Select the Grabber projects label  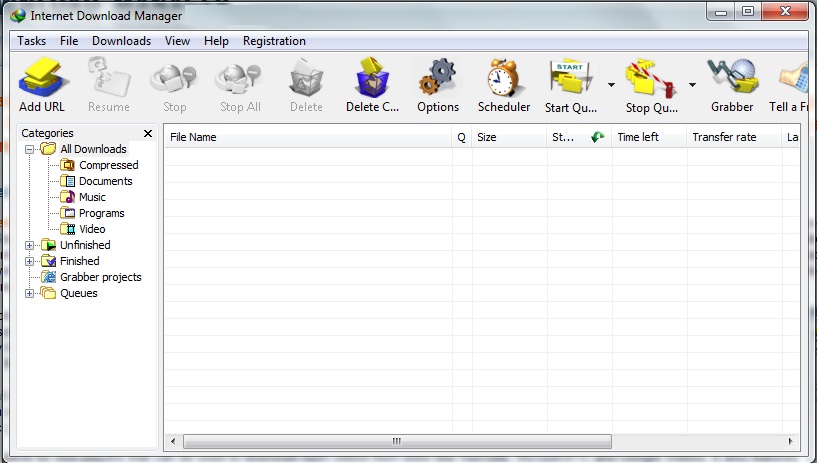(101, 277)
